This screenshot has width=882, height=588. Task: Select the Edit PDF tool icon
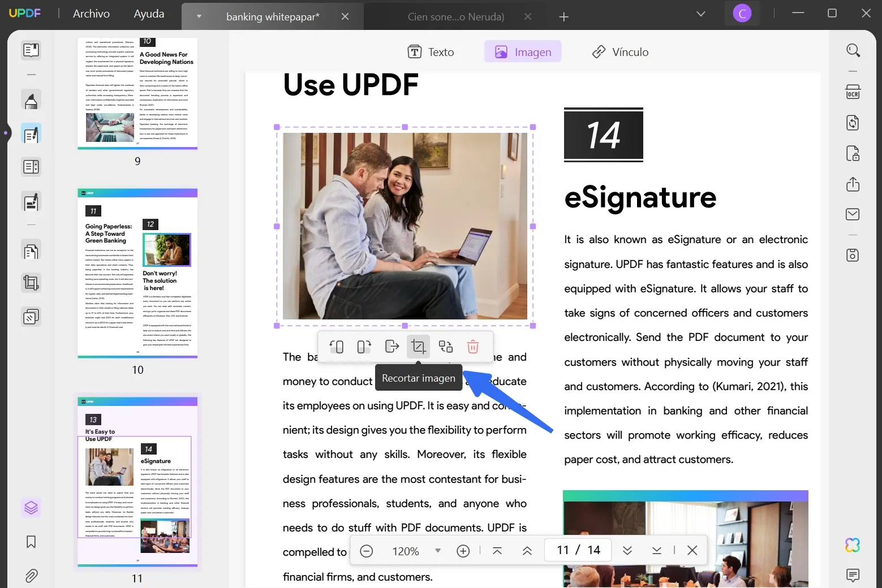click(x=31, y=134)
